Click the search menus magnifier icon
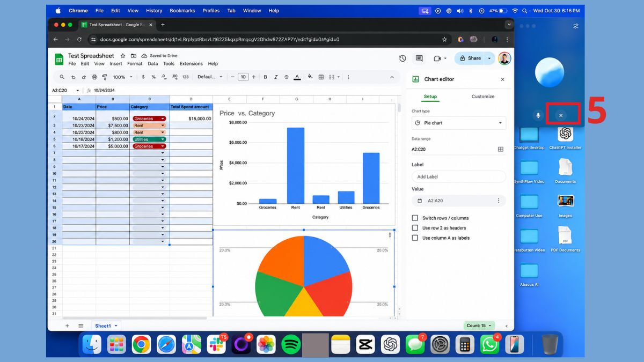Image resolution: width=644 pixels, height=362 pixels. click(x=62, y=77)
